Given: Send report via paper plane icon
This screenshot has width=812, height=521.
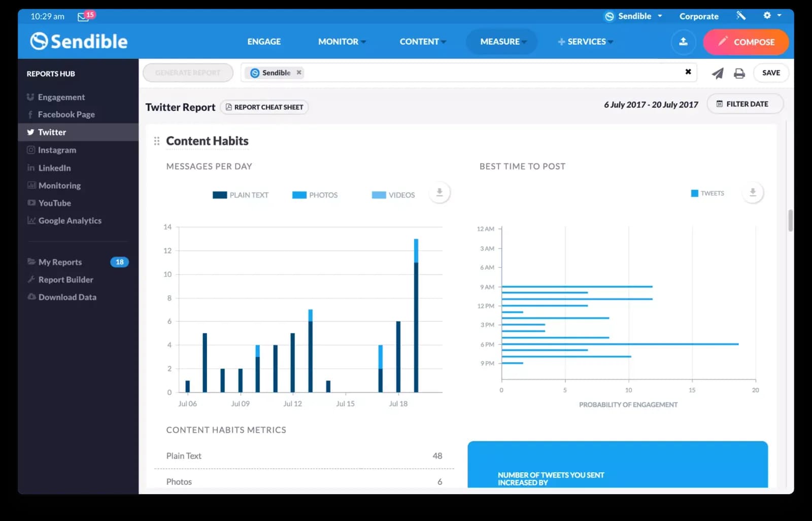Looking at the screenshot, I should (x=717, y=74).
